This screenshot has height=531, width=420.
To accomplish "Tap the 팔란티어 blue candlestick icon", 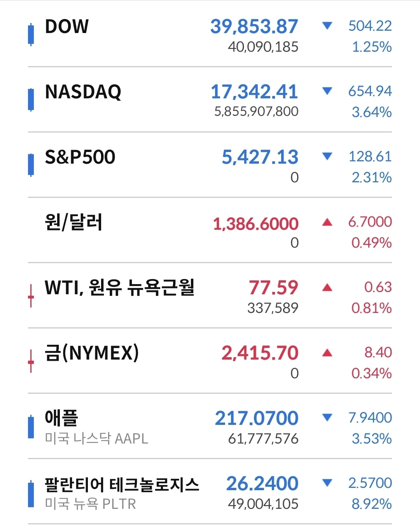I will (x=31, y=494).
